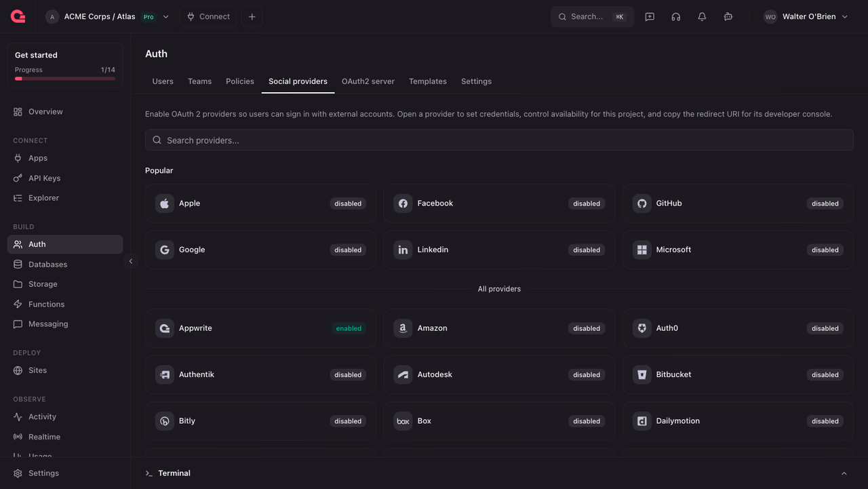Click the Search providers input field
868x489 pixels.
coord(499,140)
